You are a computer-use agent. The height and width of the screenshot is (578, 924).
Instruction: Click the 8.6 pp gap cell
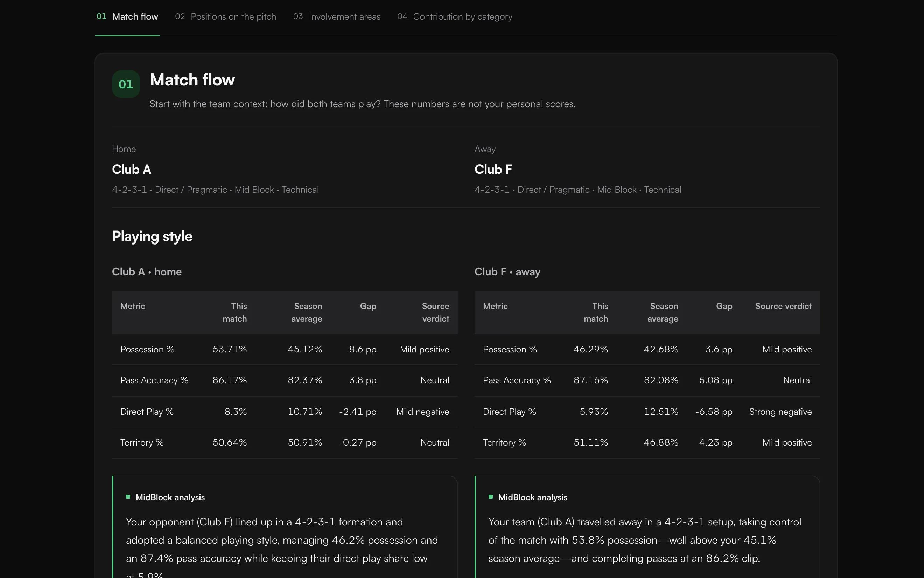[362, 349]
